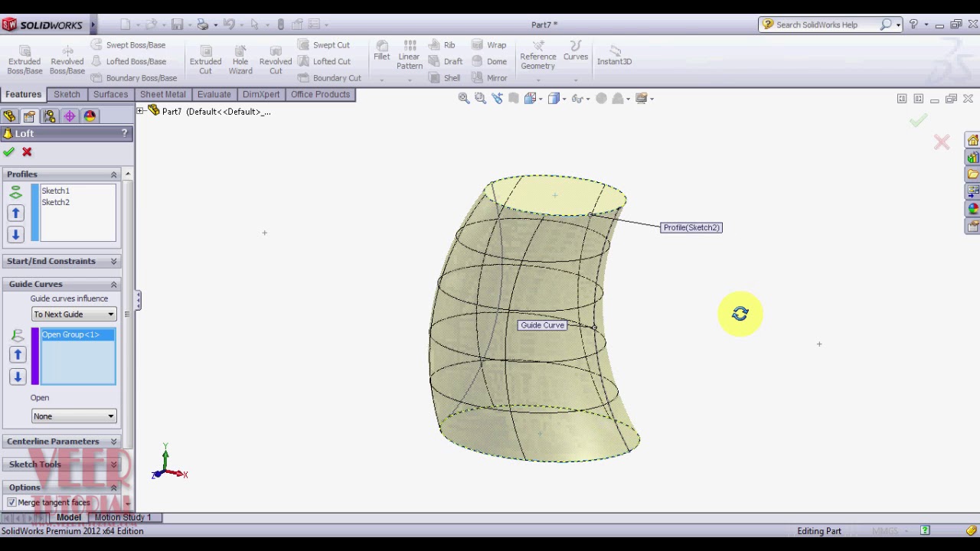Select Fillet tool

(381, 51)
